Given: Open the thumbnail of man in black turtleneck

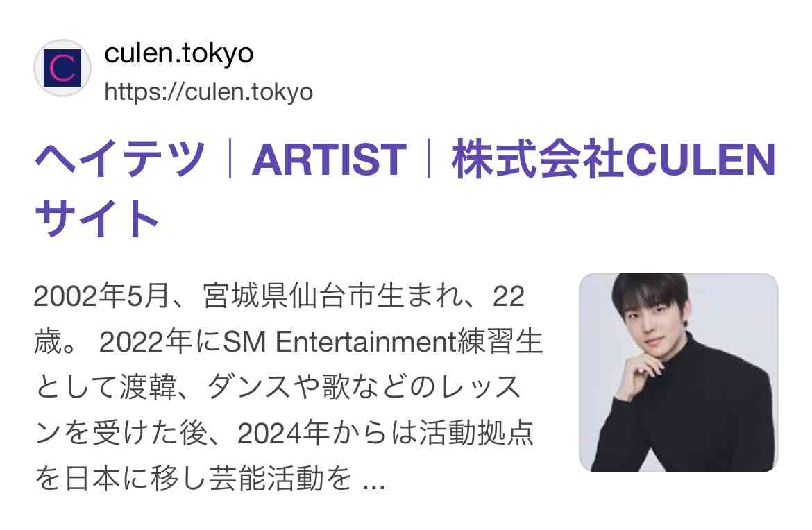Looking at the screenshot, I should tap(678, 372).
